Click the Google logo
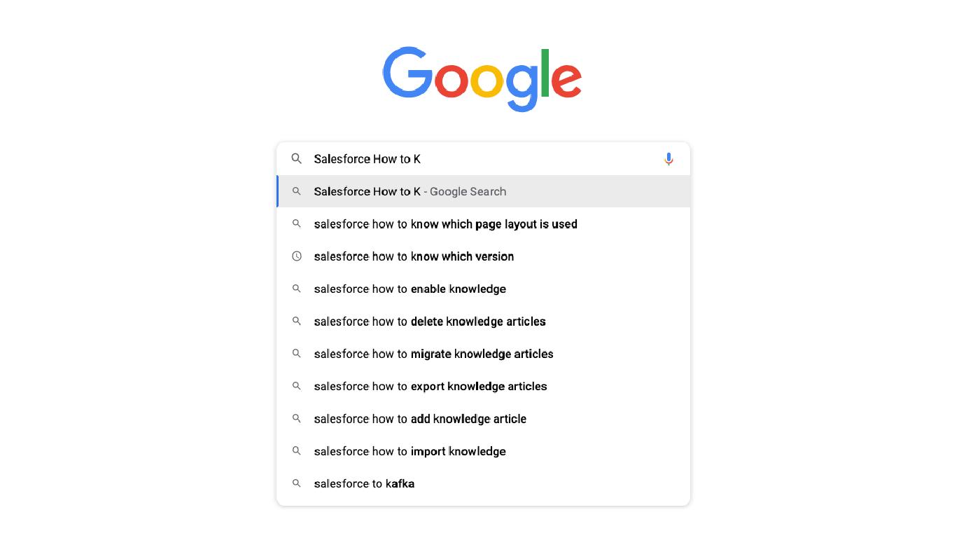This screenshot has height=552, width=980. pyautogui.click(x=482, y=78)
